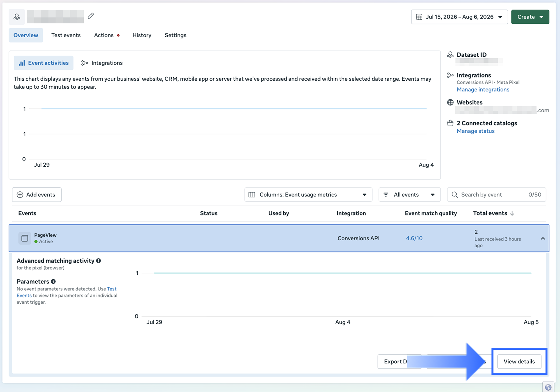Viewport: 560px width, 392px height.
Task: Click the Status column header
Action: click(x=209, y=213)
